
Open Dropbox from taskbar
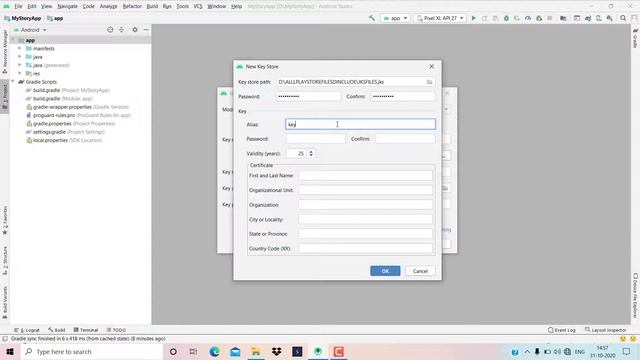pyautogui.click(x=277, y=351)
